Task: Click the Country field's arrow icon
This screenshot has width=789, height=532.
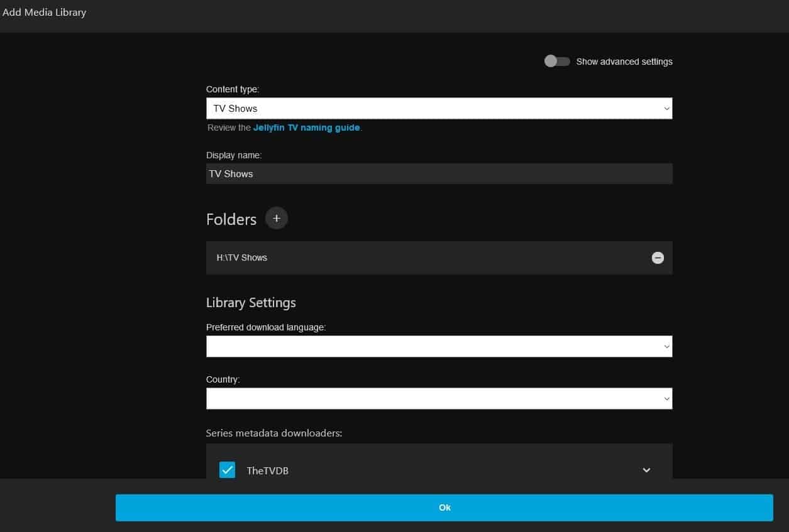Action: pos(666,399)
